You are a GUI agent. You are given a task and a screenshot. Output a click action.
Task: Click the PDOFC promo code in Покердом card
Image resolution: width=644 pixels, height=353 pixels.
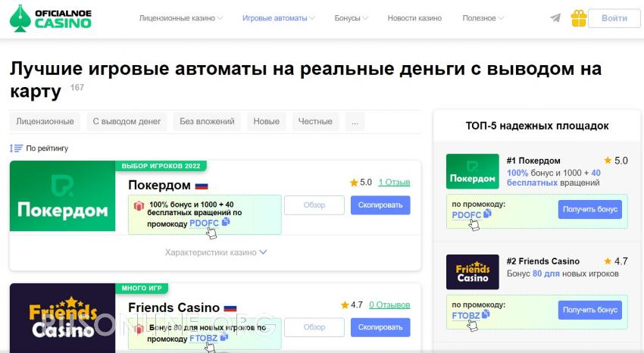(204, 223)
